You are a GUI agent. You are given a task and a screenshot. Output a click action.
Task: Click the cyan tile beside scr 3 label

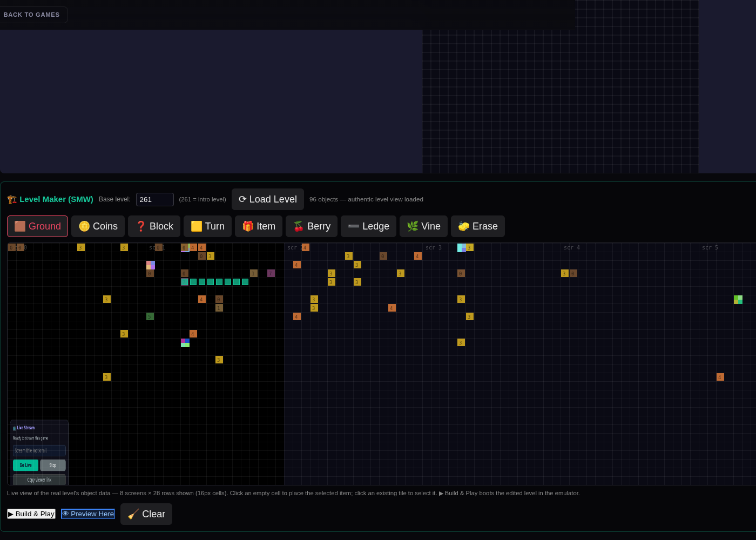[x=462, y=248]
